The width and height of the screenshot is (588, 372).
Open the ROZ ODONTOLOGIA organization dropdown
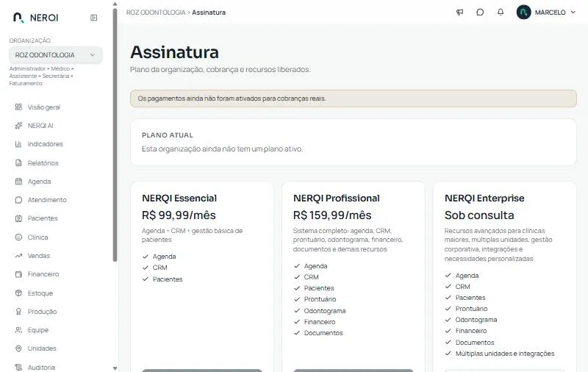point(56,55)
